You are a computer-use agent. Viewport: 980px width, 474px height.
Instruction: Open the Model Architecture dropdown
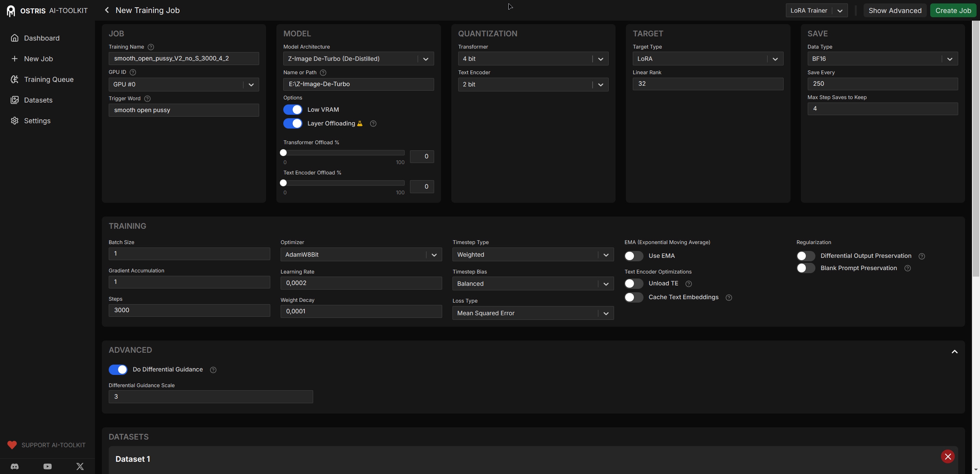[358, 59]
